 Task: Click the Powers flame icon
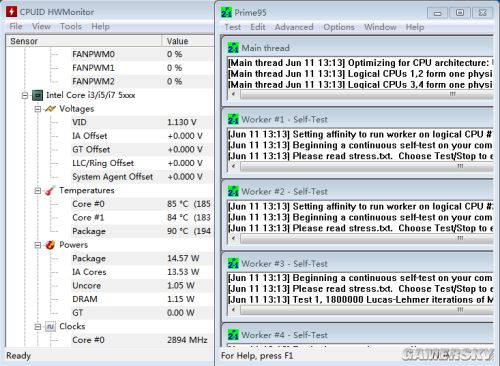point(50,245)
